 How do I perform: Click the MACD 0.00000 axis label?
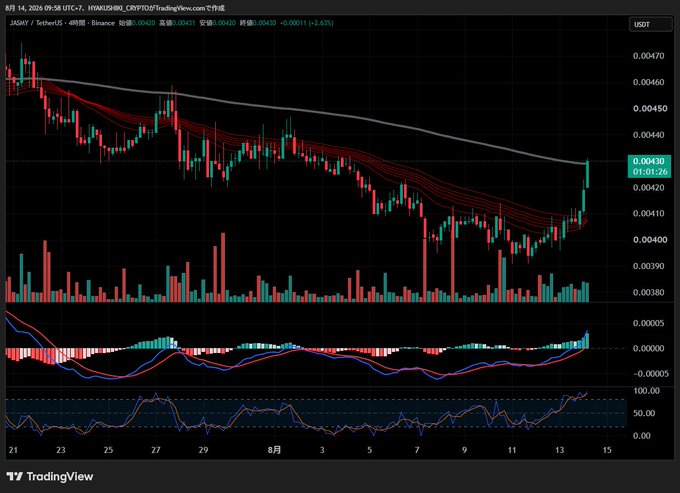coord(648,348)
